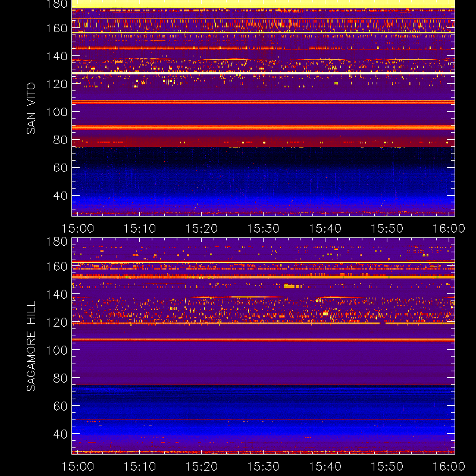This screenshot has width=476, height=476.
Task: Click the 15:30 time label under Sagamore Hill plot
Action: pyautogui.click(x=263, y=466)
